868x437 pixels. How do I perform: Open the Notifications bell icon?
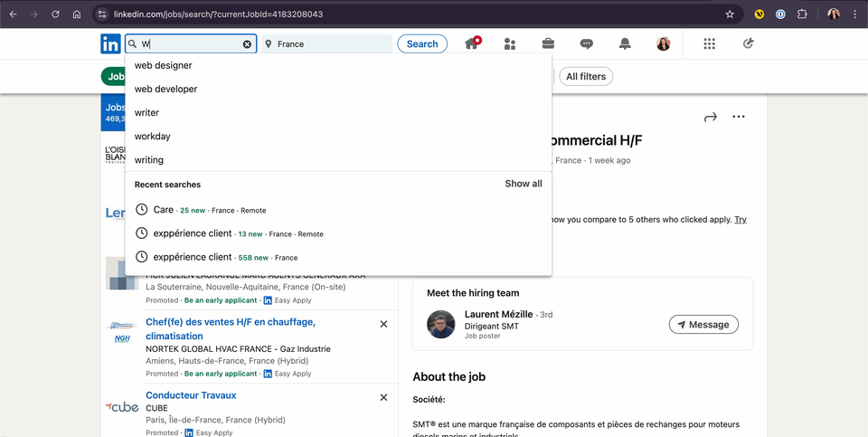click(625, 43)
